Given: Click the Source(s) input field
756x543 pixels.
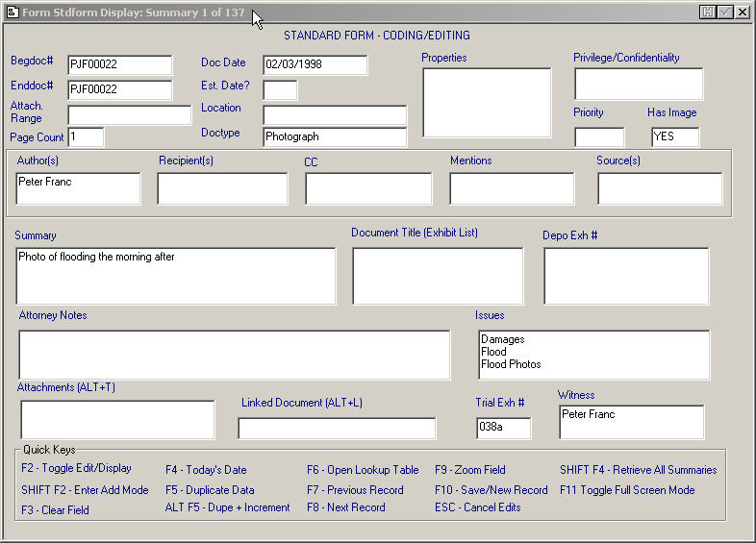Looking at the screenshot, I should 660,188.
